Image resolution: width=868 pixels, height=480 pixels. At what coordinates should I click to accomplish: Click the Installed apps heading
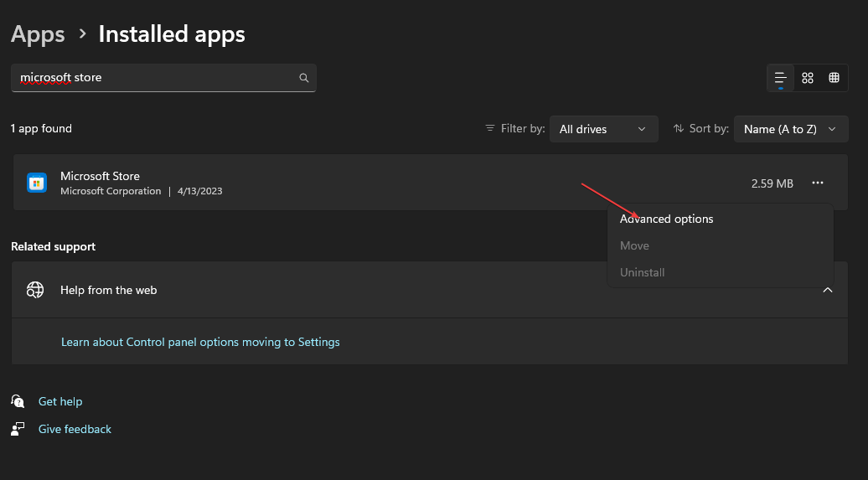click(172, 34)
